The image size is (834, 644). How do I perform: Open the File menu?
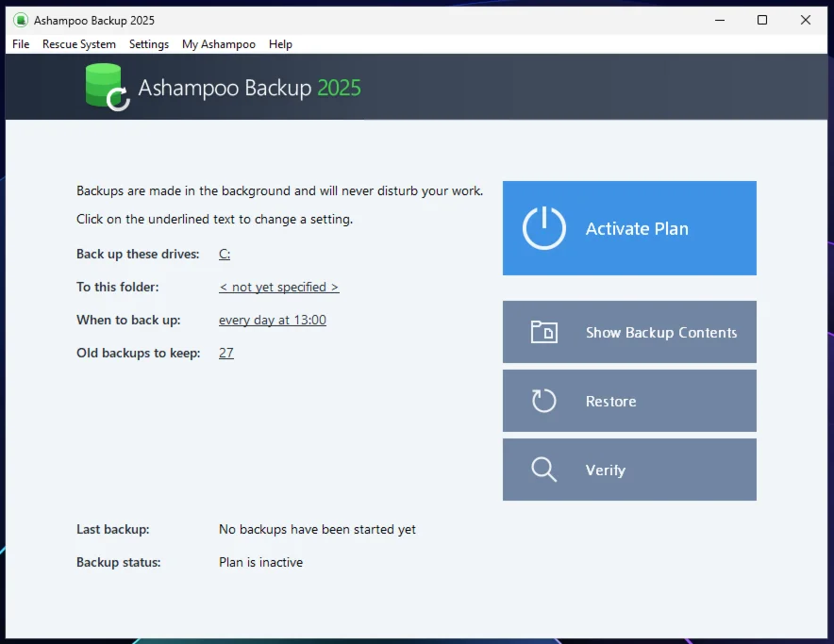click(21, 44)
